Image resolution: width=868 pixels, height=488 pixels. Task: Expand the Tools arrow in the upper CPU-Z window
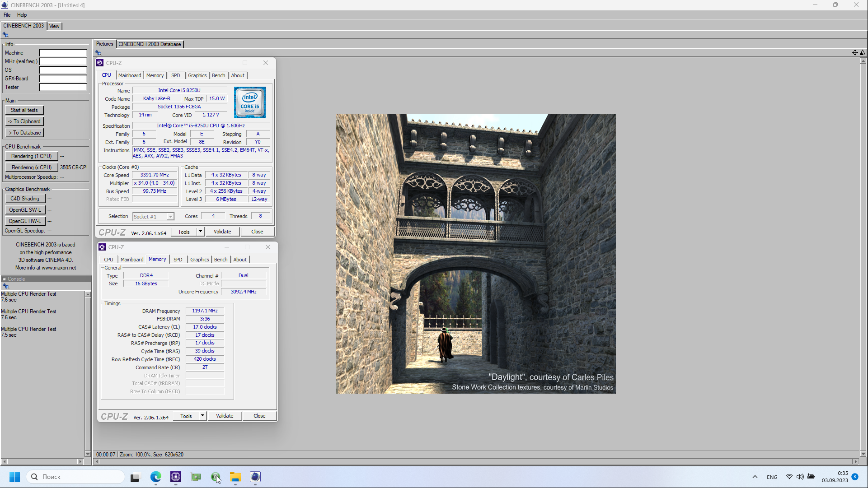click(200, 232)
